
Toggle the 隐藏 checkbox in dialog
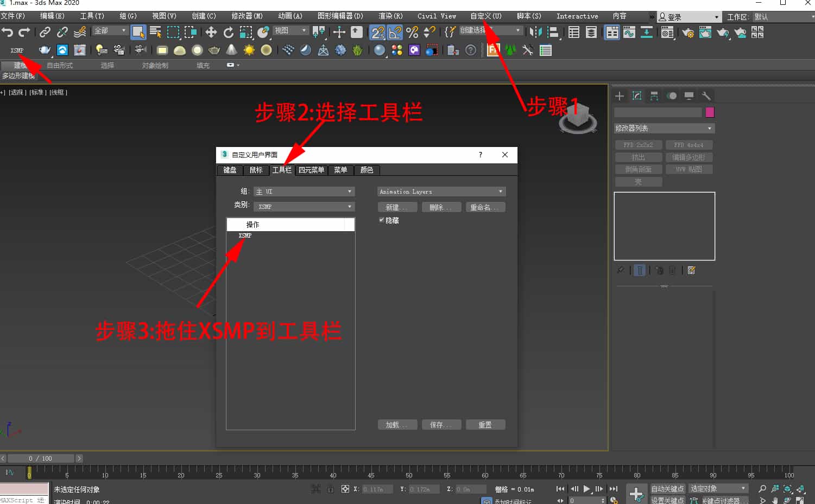point(381,220)
